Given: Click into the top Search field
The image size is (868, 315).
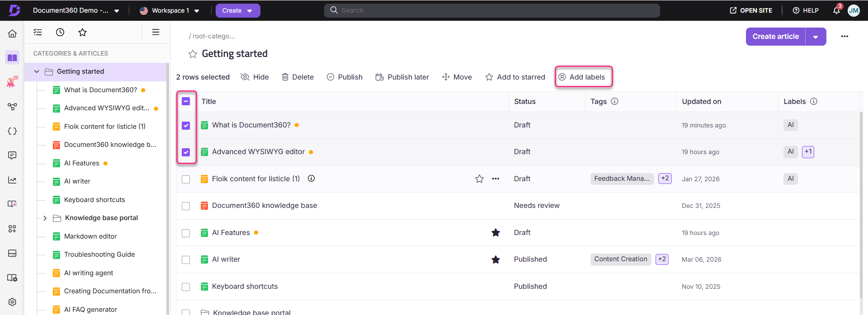Looking at the screenshot, I should [x=492, y=10].
